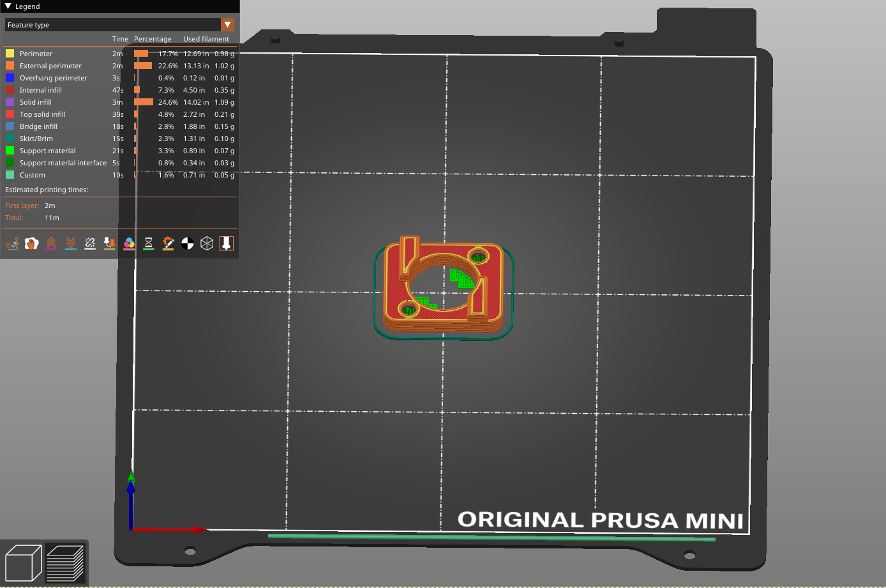Click the 'Percentage' column header

click(153, 39)
